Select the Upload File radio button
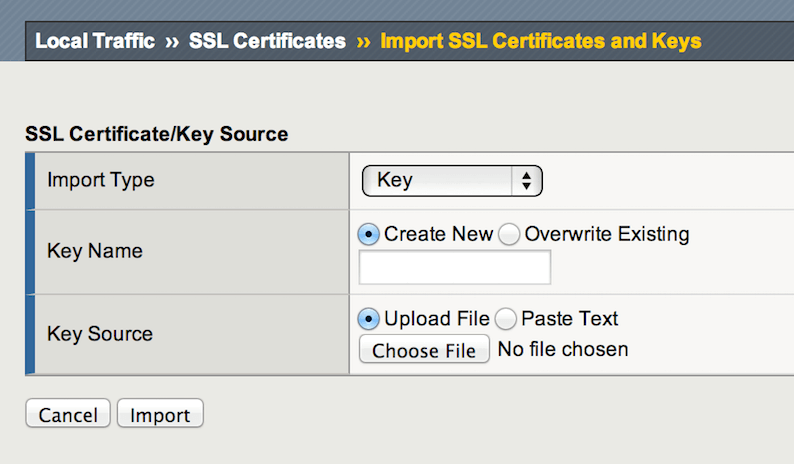794x464 pixels. (x=369, y=319)
